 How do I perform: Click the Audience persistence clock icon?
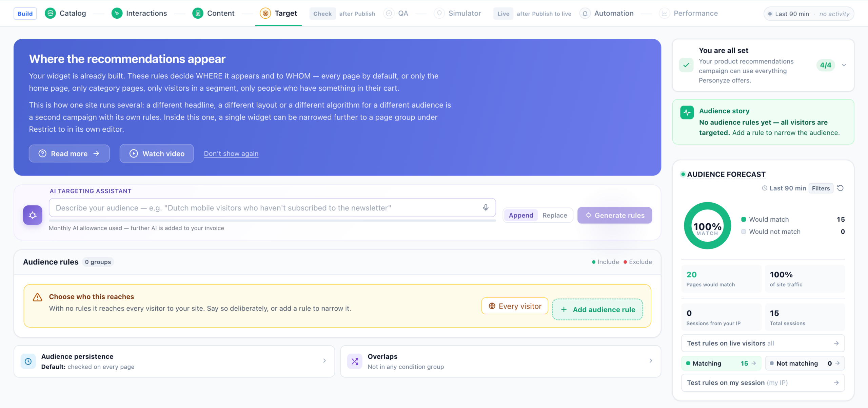coord(28,361)
